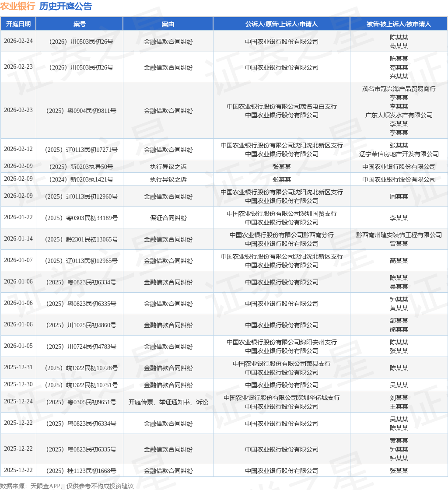Select case number (2025)皖1322民初10751号
The width and height of the screenshot is (448, 490).
click(x=81, y=385)
